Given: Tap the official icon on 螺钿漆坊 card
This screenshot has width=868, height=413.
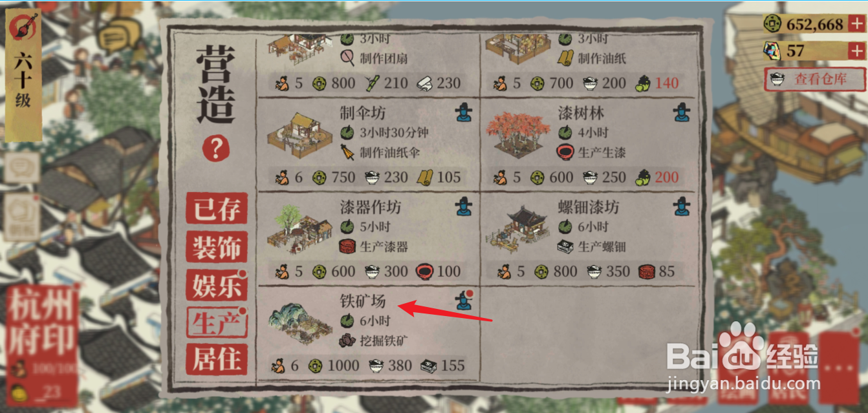Looking at the screenshot, I should click(x=681, y=207).
